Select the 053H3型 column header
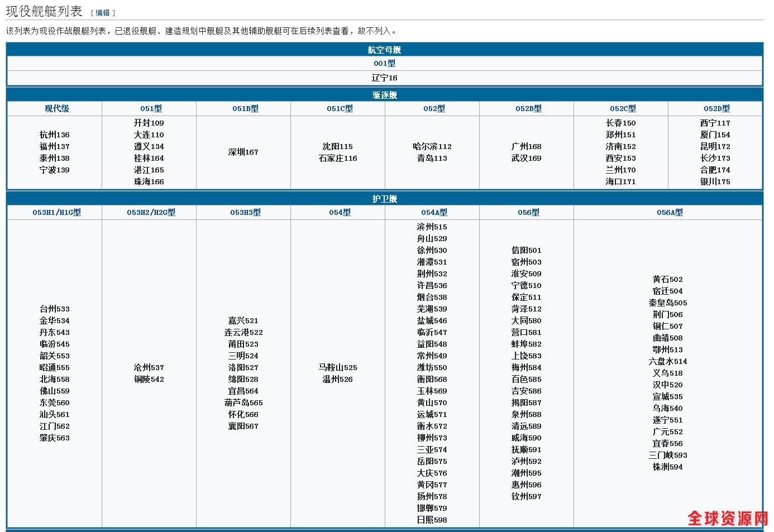 [x=245, y=213]
